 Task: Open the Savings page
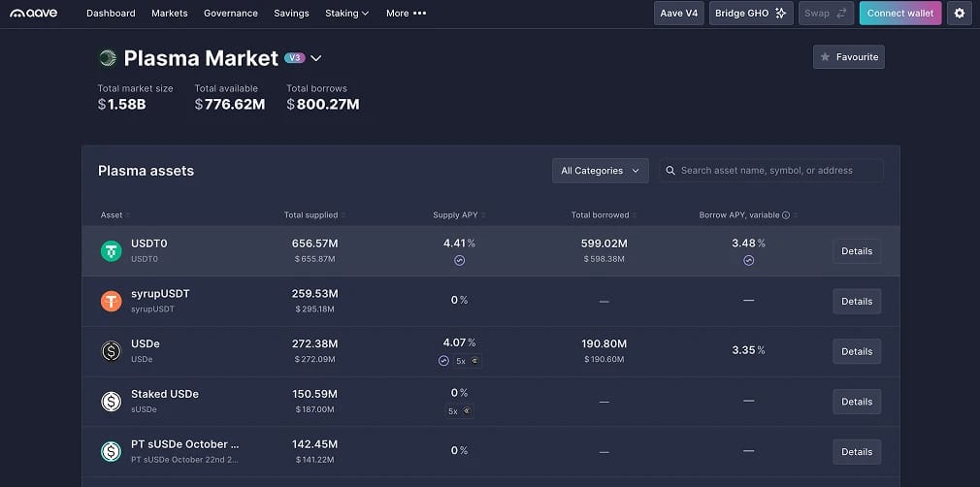(291, 14)
